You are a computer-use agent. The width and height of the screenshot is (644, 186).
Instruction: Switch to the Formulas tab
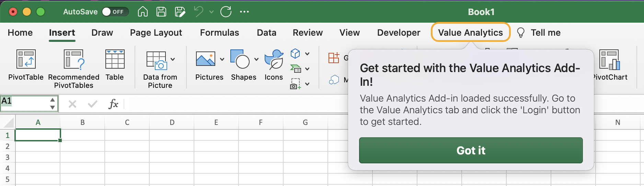(x=219, y=33)
